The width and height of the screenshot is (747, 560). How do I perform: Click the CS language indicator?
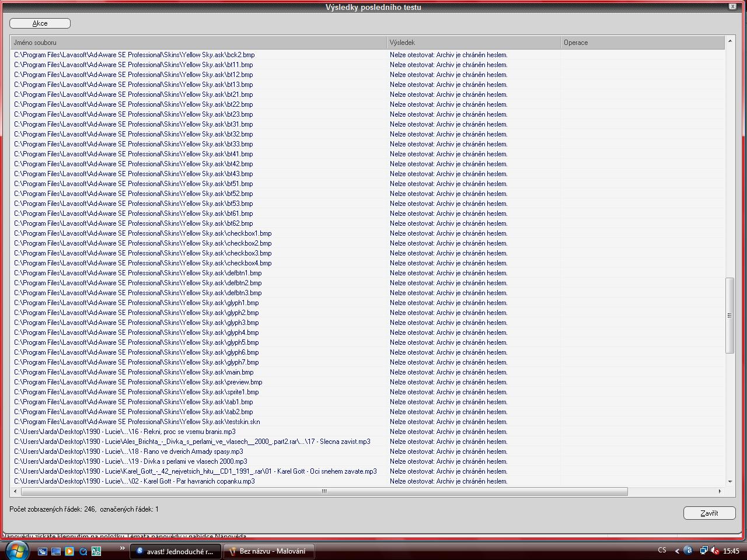point(662,550)
